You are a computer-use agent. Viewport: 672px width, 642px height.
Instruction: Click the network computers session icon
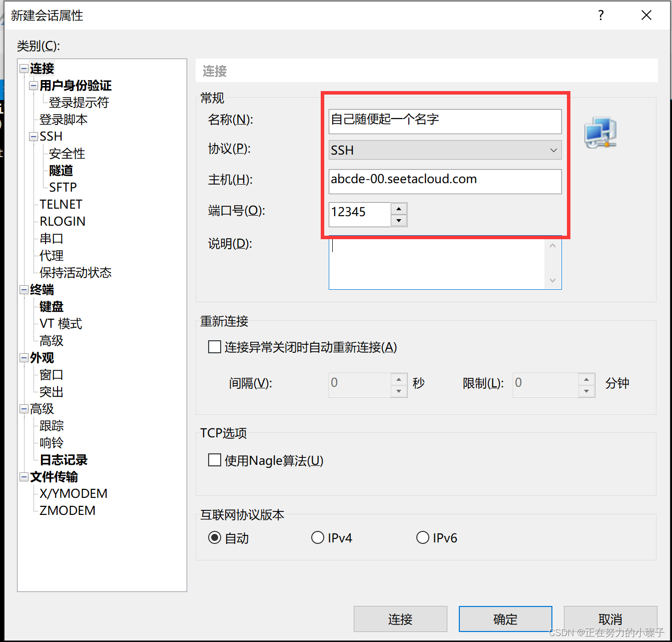click(x=600, y=133)
